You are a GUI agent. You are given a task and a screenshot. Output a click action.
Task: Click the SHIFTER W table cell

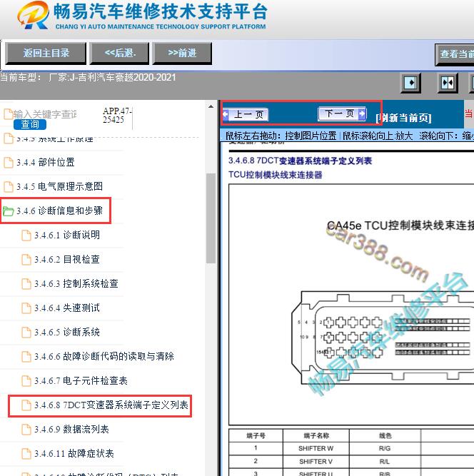pyautogui.click(x=316, y=448)
